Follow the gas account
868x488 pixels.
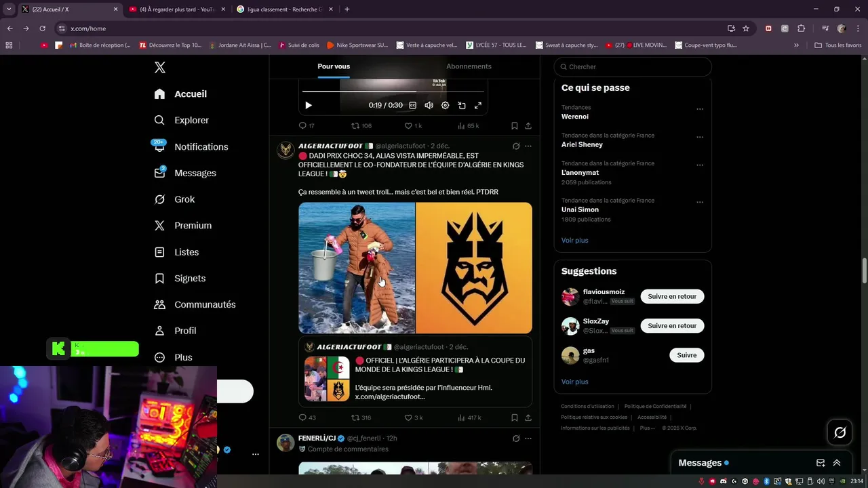point(686,355)
